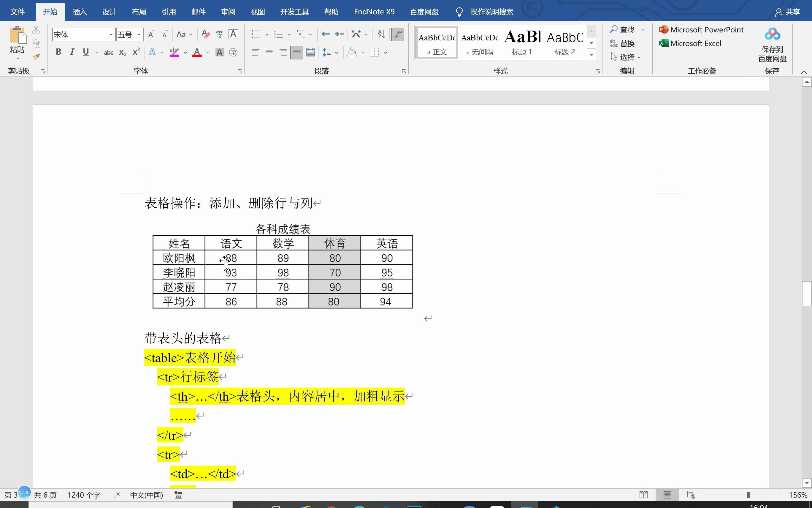The height and width of the screenshot is (508, 812).
Task: Open the Replace tool
Action: (x=622, y=43)
